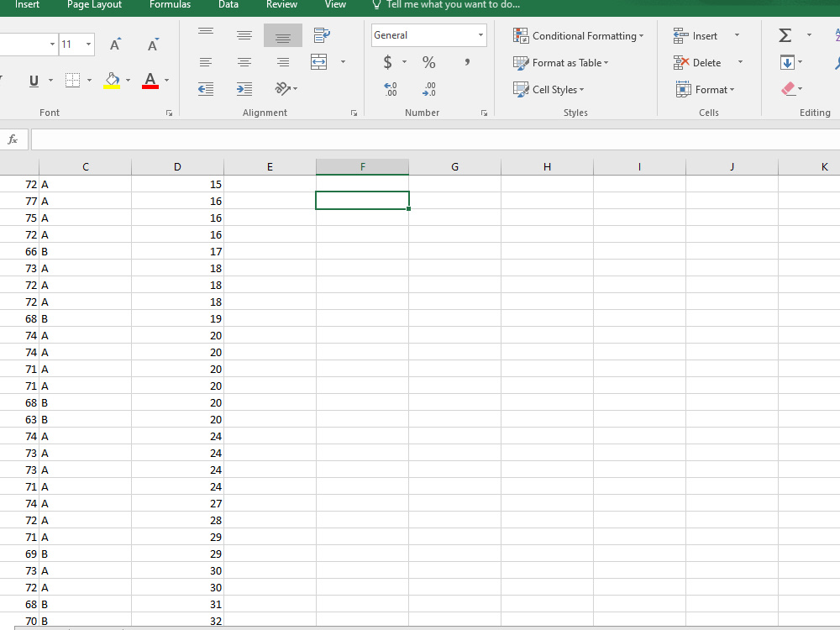Select column F header

[363, 166]
